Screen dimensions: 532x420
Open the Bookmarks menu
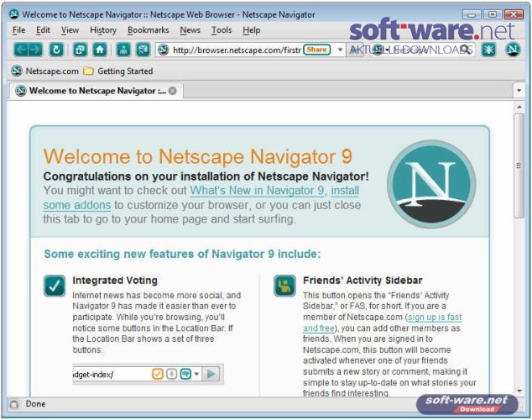(149, 30)
